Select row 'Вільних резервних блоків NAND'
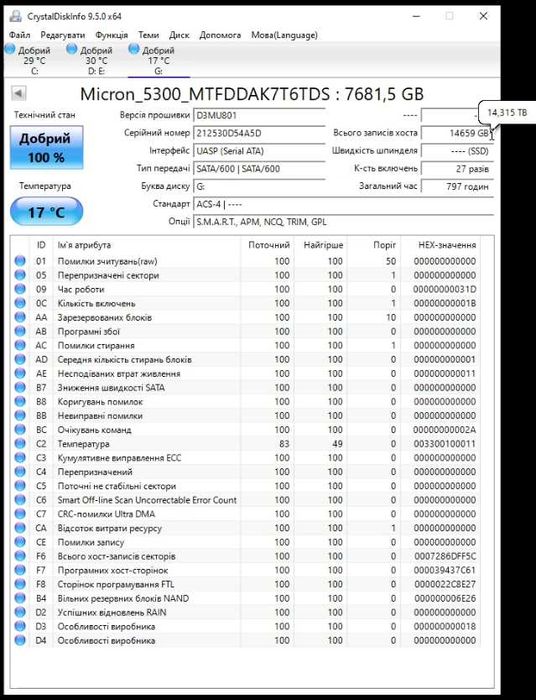 245,598
